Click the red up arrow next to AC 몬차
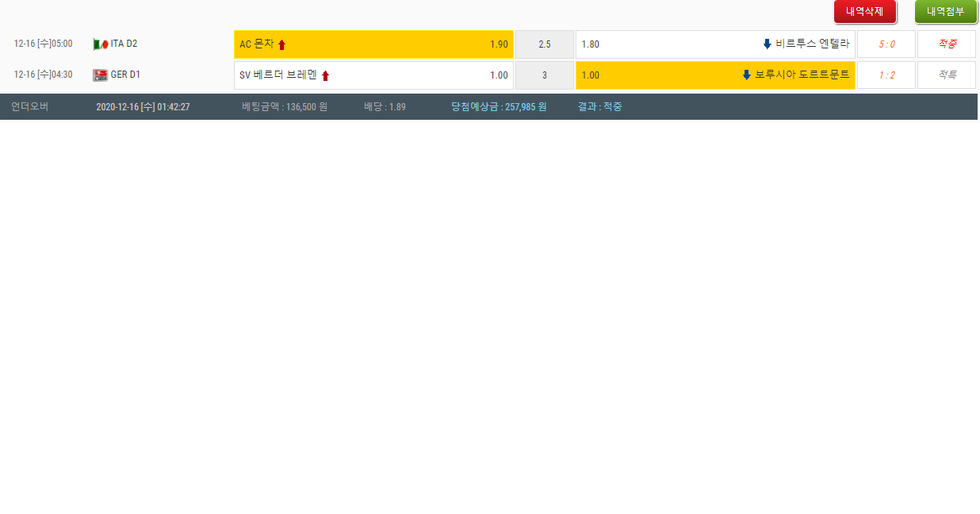Viewport: 980px width, 514px height. 281,45
